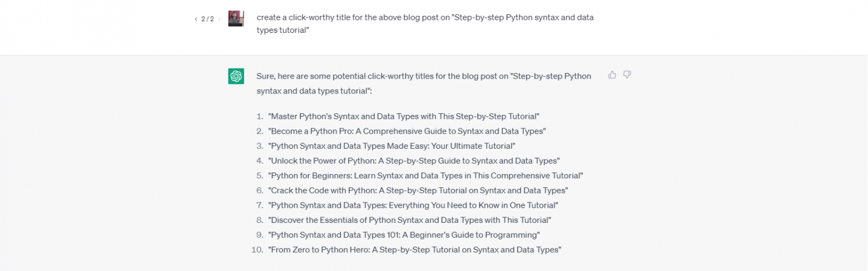Viewport: 868px width, 271px height.
Task: Go to the next prompt version arrow
Action: (x=220, y=19)
